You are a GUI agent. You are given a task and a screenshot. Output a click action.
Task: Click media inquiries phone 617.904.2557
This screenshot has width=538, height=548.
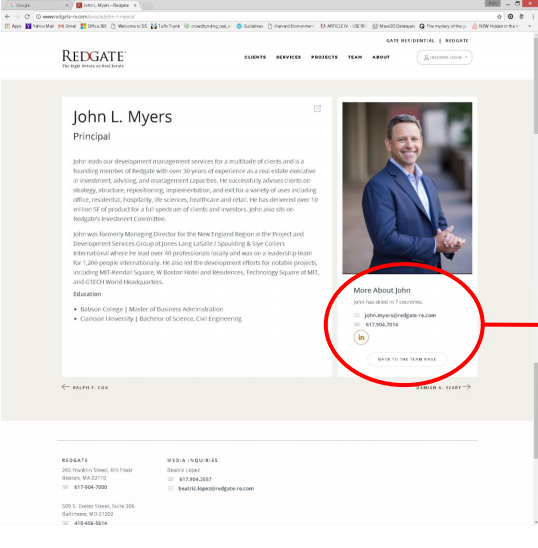tap(195, 479)
